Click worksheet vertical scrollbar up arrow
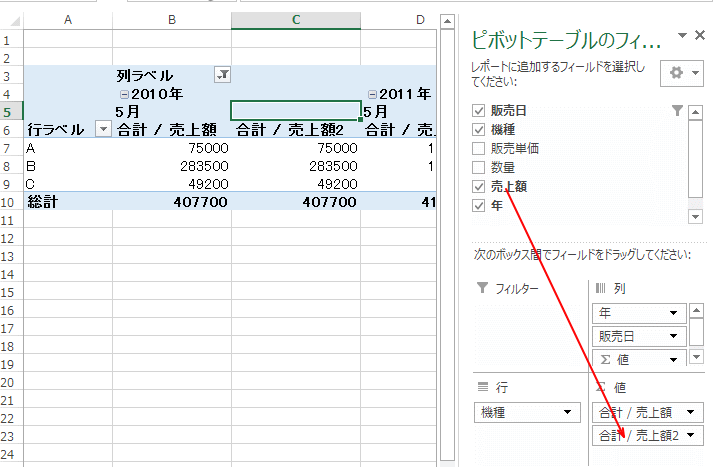Image resolution: width=714 pixels, height=467 pixels. pos(448,21)
